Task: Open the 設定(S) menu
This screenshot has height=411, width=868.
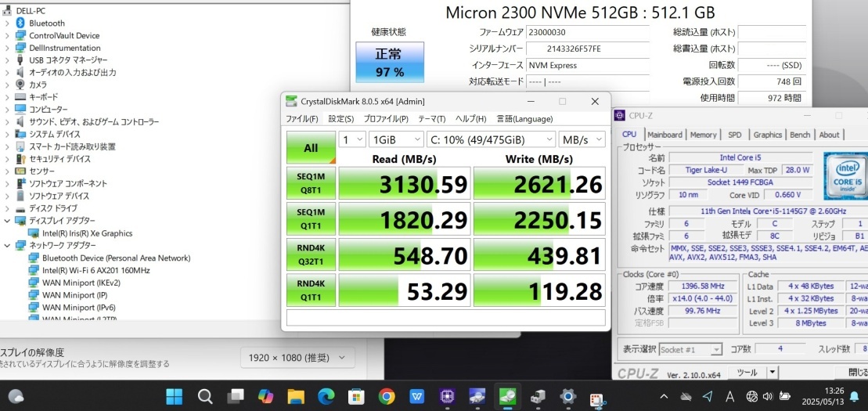Action: (341, 118)
